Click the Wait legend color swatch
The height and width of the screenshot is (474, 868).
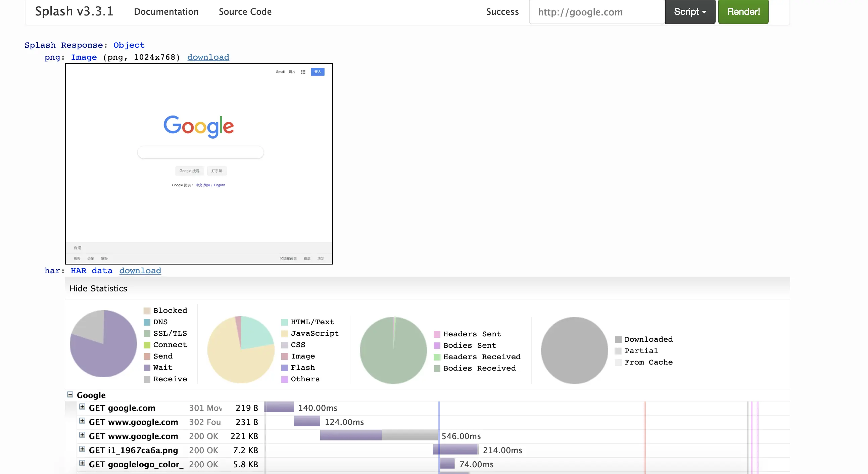click(147, 368)
